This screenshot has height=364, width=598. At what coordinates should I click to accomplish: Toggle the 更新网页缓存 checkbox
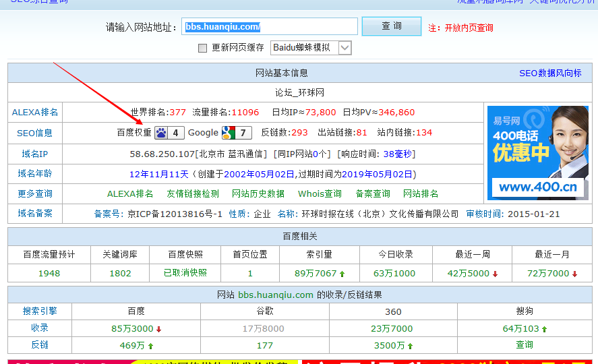202,48
